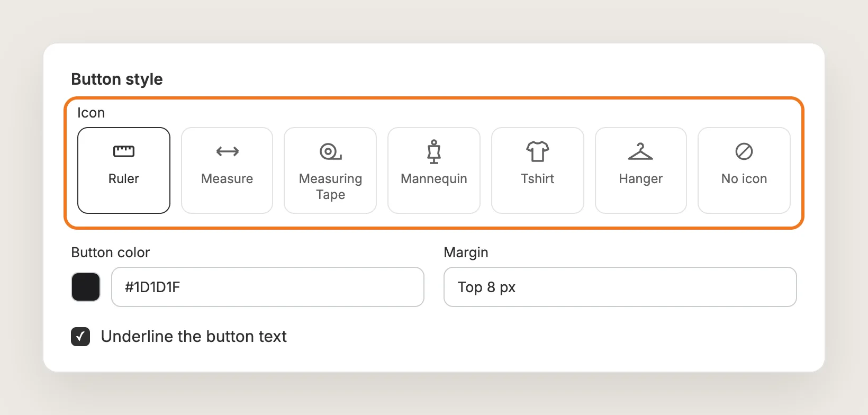The height and width of the screenshot is (415, 868).
Task: Choose the No icon option
Action: click(x=744, y=170)
